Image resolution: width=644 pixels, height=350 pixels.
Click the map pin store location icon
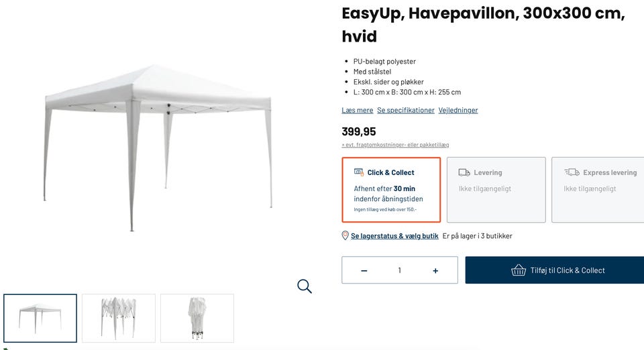tap(345, 236)
